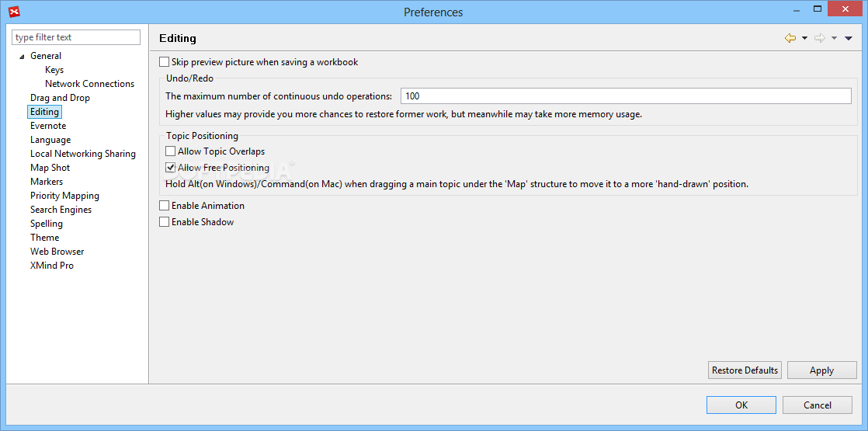Select General in the preferences tree
The image size is (868, 431).
[46, 56]
